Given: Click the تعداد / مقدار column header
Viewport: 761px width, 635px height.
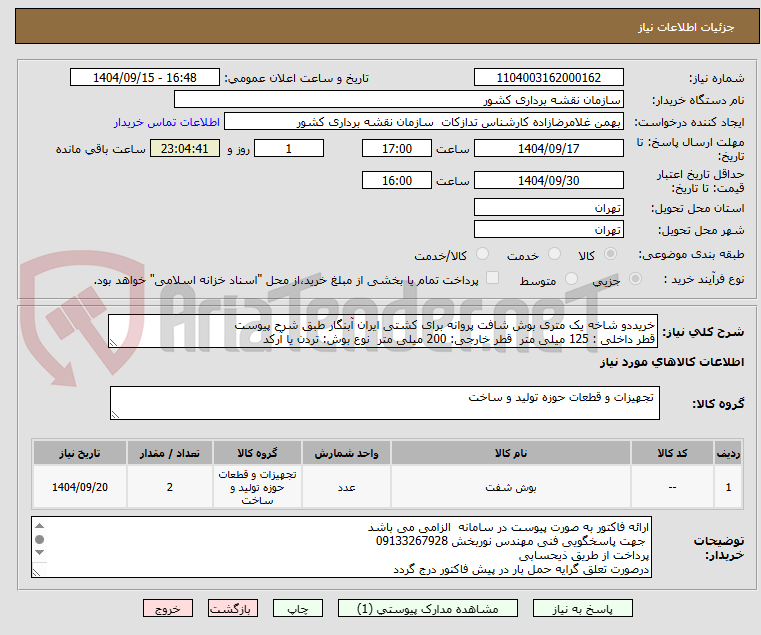Looking at the screenshot, I should [x=169, y=453].
